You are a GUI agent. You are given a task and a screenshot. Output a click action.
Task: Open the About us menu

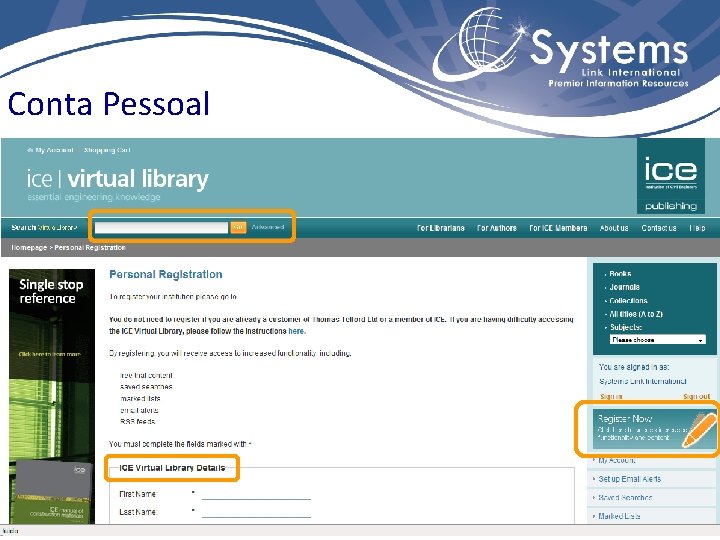point(614,228)
